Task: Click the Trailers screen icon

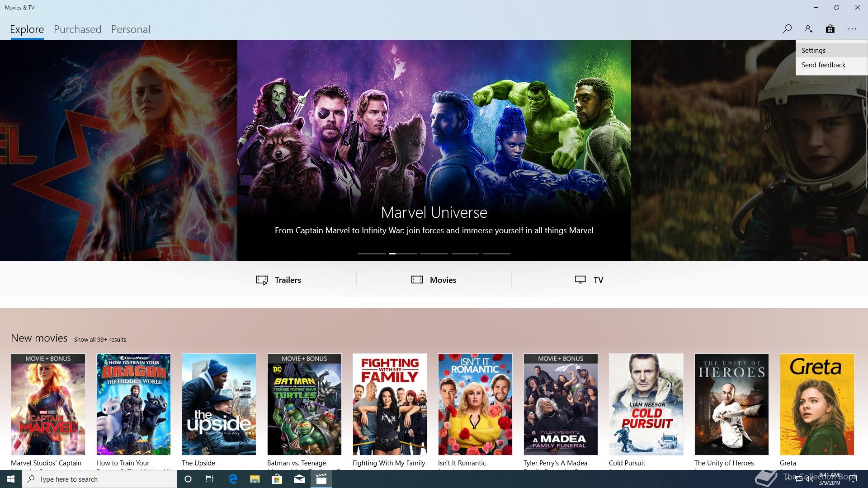Action: click(x=262, y=280)
